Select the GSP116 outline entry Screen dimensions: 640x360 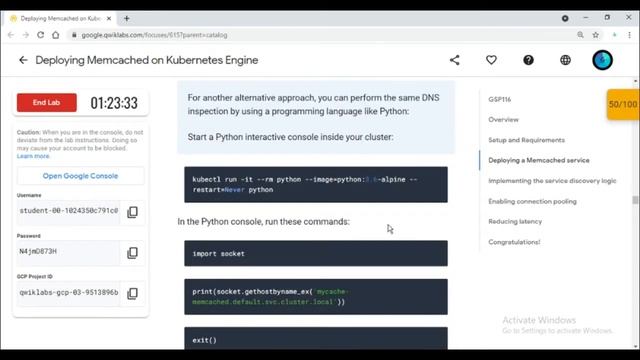(500, 99)
